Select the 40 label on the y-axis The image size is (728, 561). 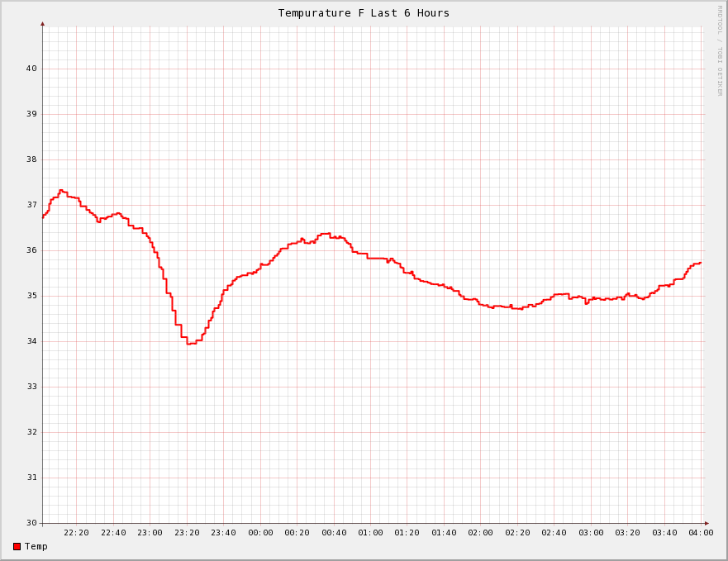(31, 69)
